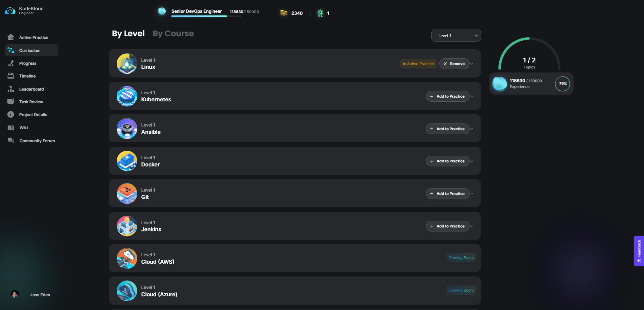Click the Kubernetes course thumbnail
The image size is (644, 310).
tap(127, 96)
